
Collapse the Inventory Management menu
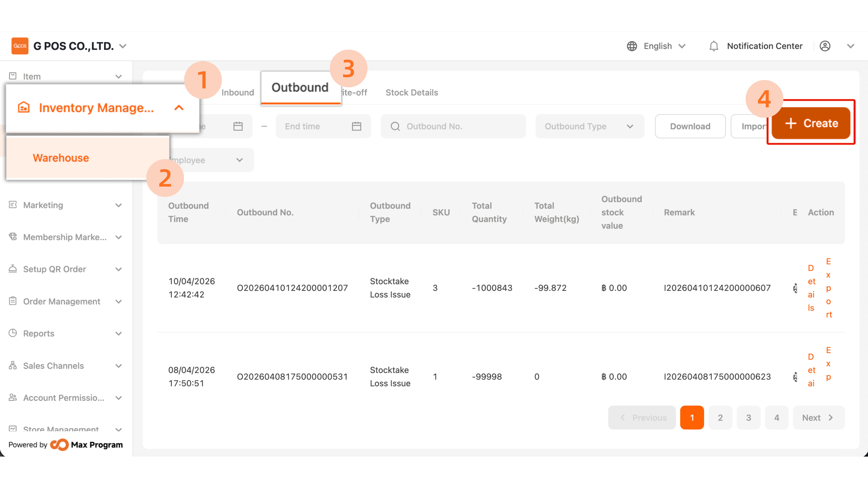click(179, 108)
